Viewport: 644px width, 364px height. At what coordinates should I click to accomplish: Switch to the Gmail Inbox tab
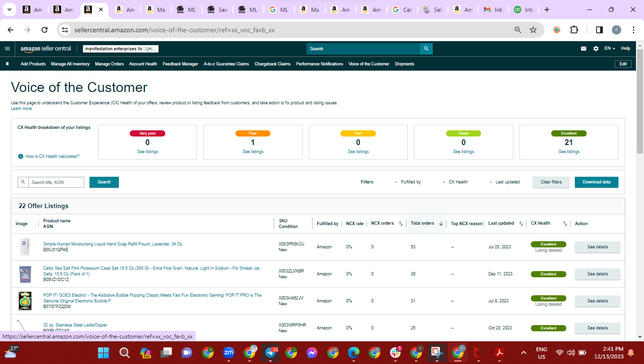(492, 9)
